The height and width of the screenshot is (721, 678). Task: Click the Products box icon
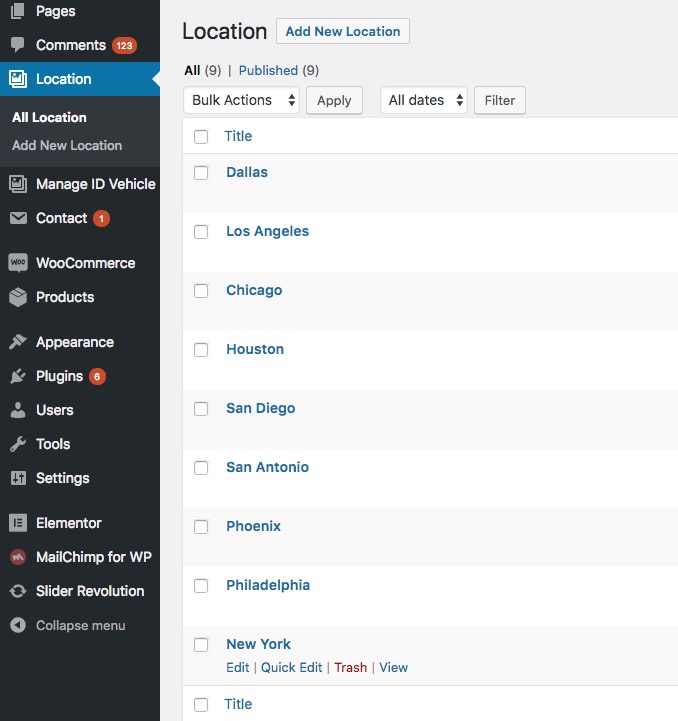[x=18, y=297]
